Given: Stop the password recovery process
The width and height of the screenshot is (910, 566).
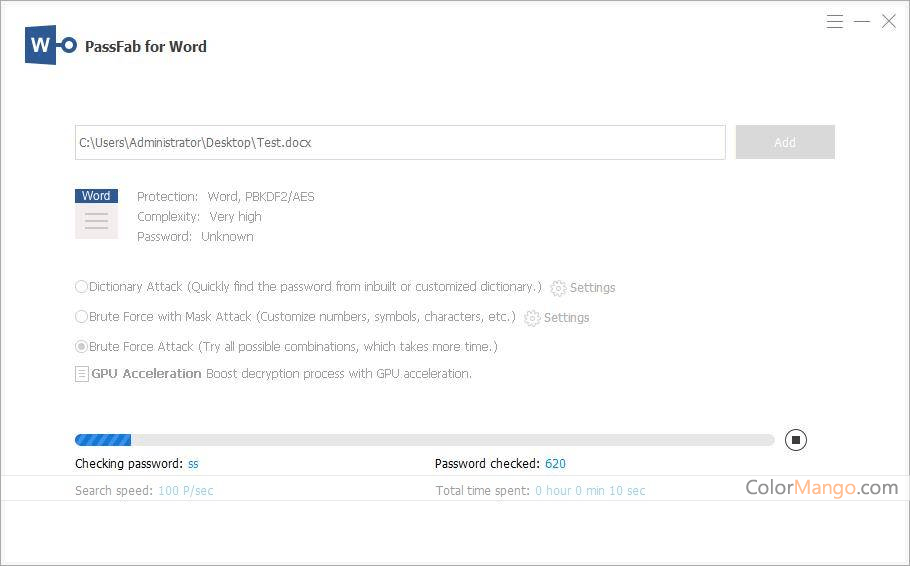Looking at the screenshot, I should [x=795, y=440].
